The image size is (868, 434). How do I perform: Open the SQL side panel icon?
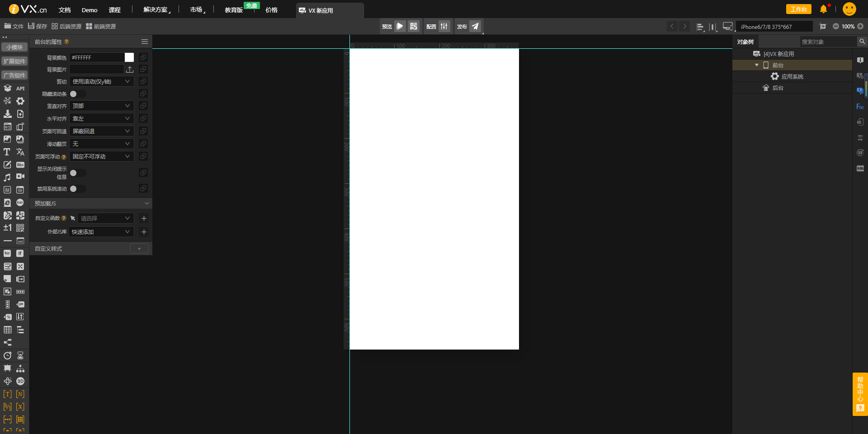(x=860, y=168)
